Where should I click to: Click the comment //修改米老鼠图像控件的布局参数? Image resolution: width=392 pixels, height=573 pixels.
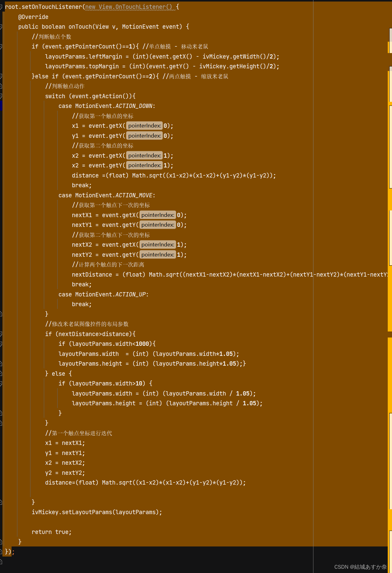point(87,324)
